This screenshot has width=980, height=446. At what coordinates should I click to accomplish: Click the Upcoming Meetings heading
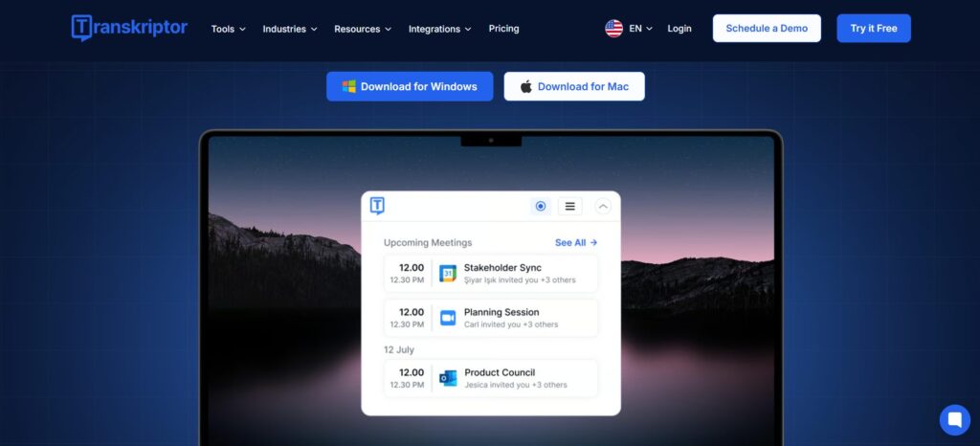[x=428, y=242]
